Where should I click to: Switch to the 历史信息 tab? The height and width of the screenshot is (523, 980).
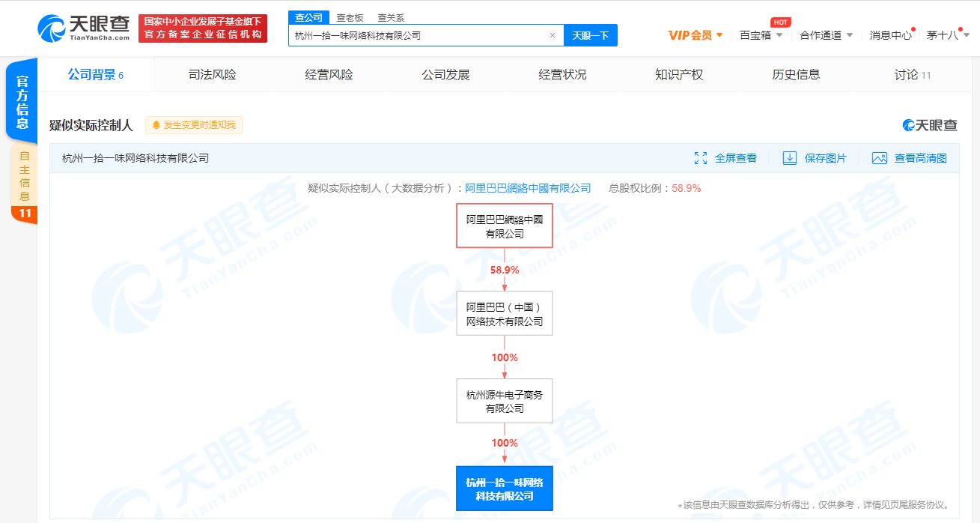click(x=796, y=74)
